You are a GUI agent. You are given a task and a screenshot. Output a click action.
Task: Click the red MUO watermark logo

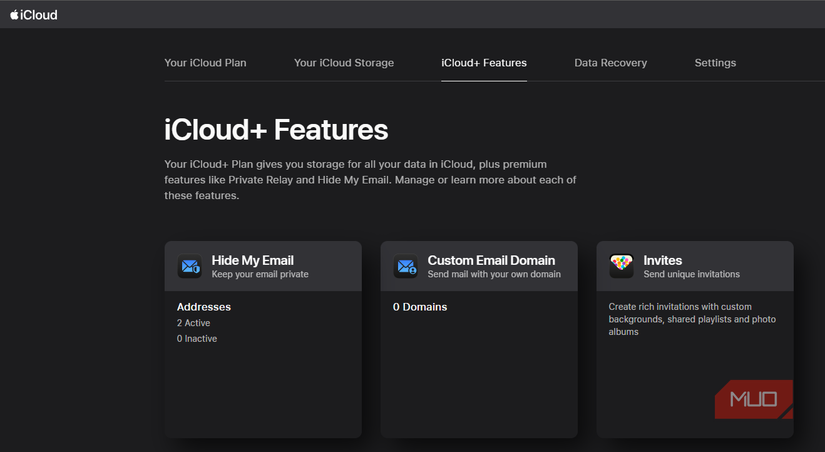click(754, 399)
